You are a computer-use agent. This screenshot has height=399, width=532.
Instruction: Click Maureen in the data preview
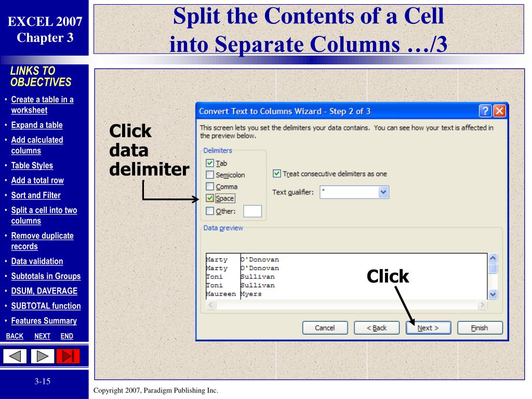tap(221, 294)
